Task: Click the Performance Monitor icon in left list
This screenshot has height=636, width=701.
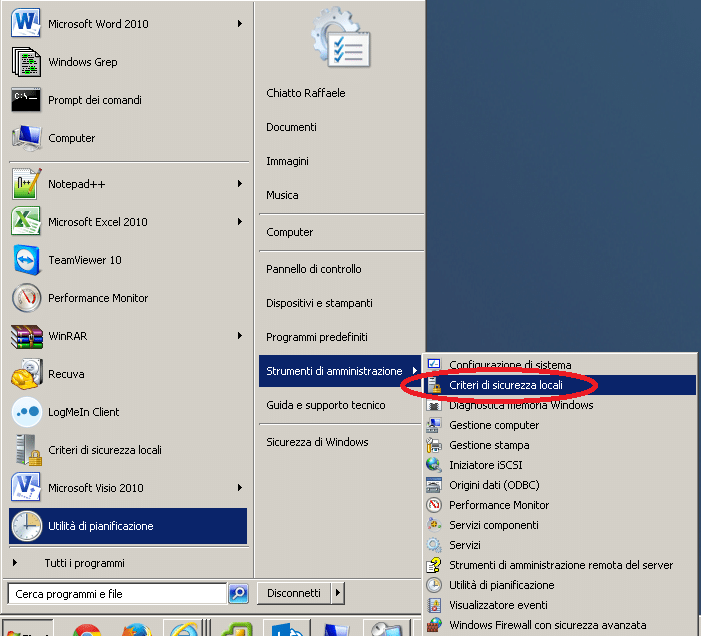Action: pyautogui.click(x=26, y=298)
